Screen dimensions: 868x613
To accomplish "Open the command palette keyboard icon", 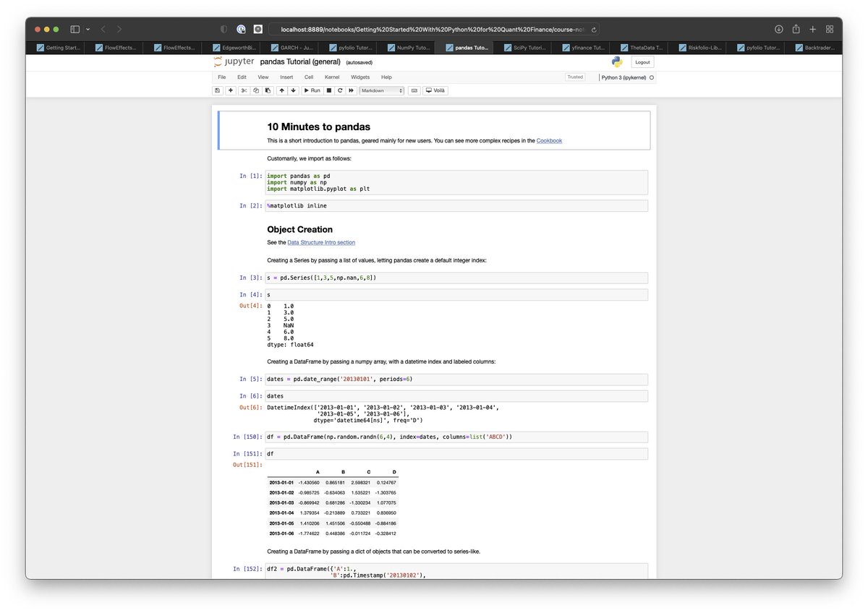I will (414, 90).
